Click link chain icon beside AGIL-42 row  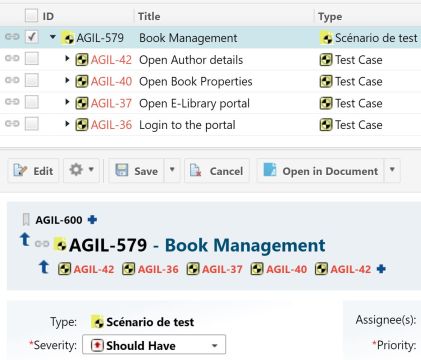12,58
